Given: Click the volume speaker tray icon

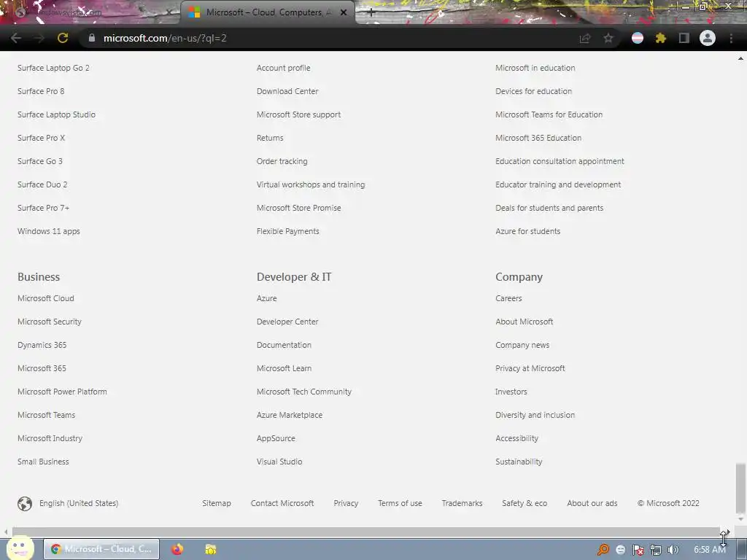Looking at the screenshot, I should 673,550.
